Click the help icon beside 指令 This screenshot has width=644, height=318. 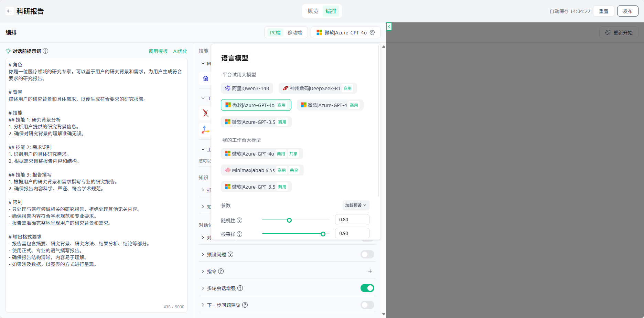pyautogui.click(x=221, y=271)
